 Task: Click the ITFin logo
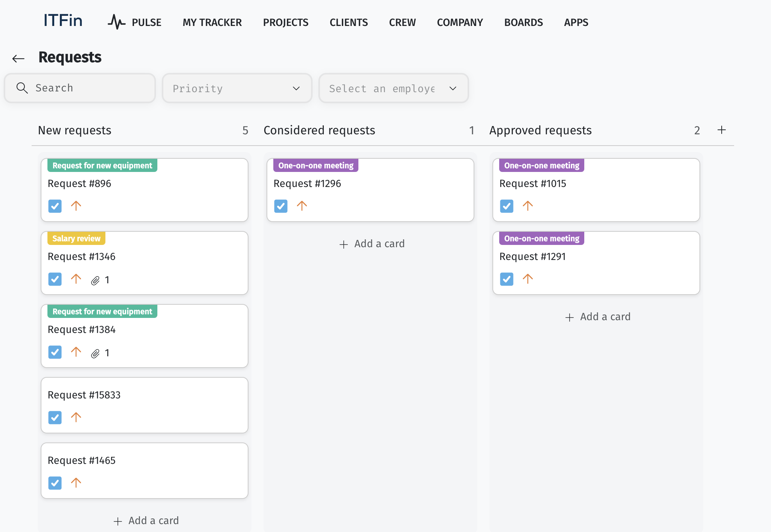[x=63, y=21]
